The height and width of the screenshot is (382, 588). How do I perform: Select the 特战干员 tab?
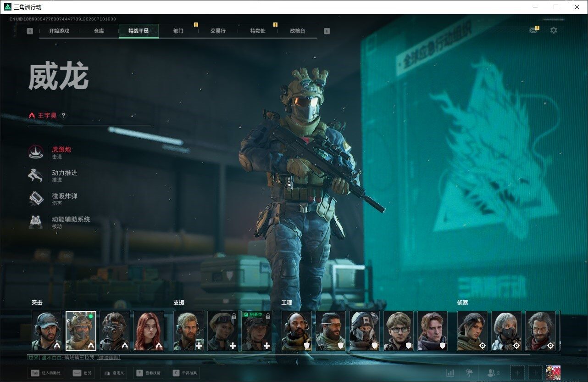[x=139, y=31]
